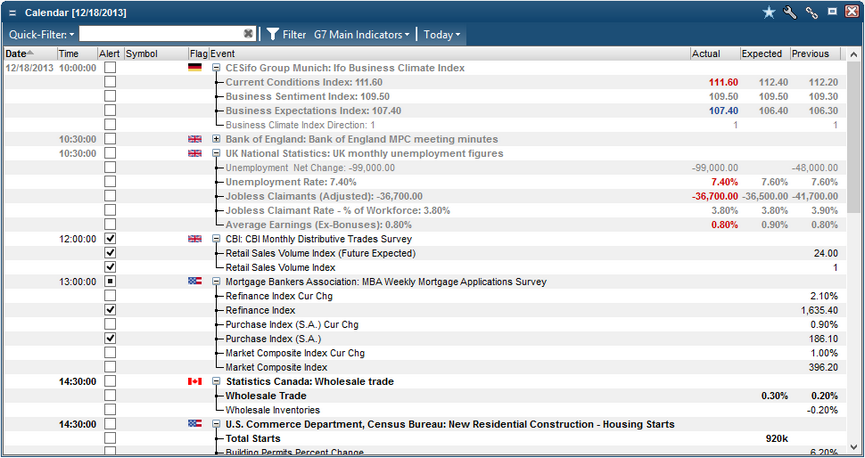Click the blue actual value 107.40
The height and width of the screenshot is (458, 865).
tap(723, 110)
